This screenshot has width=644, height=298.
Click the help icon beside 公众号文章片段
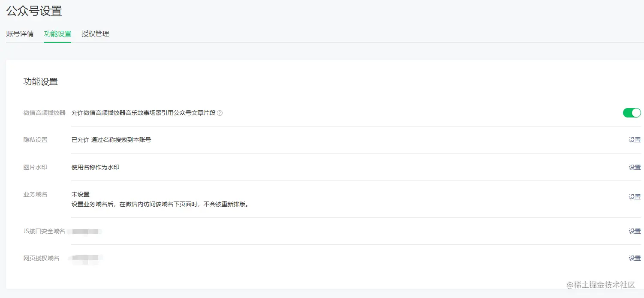(x=220, y=113)
